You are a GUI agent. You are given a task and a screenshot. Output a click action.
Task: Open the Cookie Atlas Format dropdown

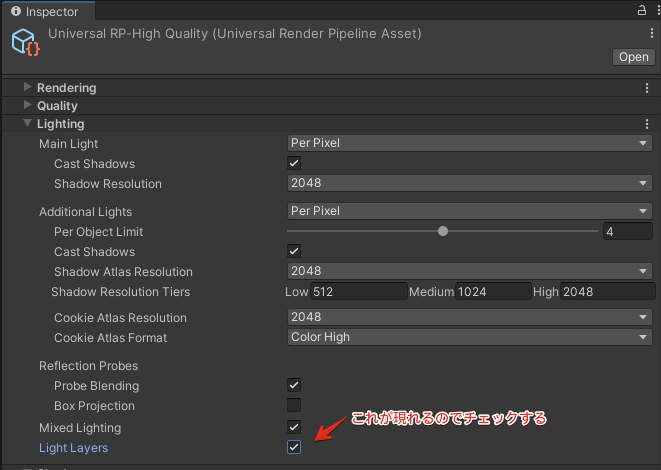pyautogui.click(x=470, y=337)
